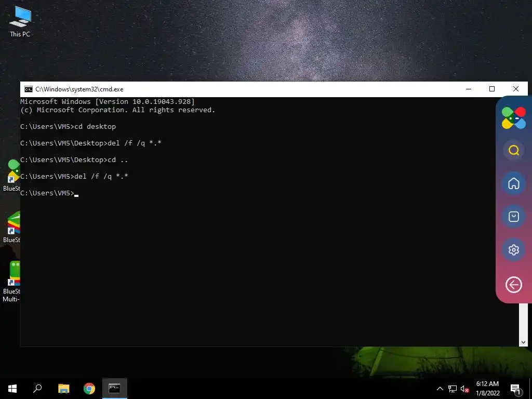The width and height of the screenshot is (532, 399).
Task: Click the 'cd desktop' command line
Action: pyautogui.click(x=68, y=127)
